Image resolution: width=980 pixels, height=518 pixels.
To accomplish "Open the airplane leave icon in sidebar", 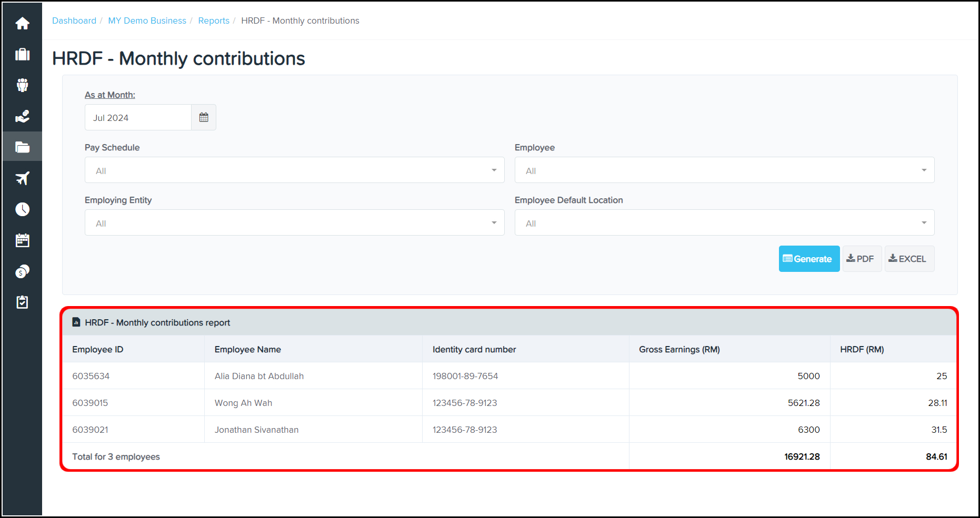I will 22,178.
